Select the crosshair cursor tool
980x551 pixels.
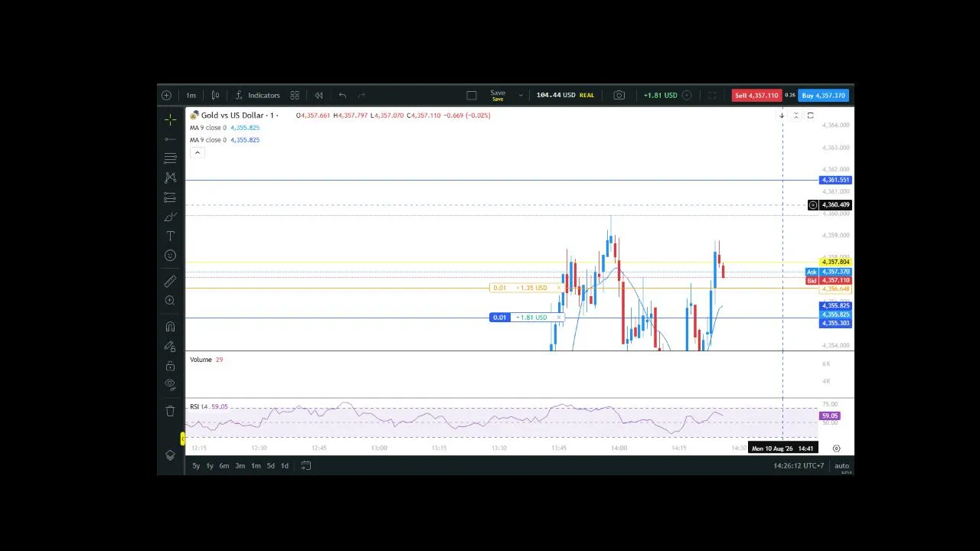coord(170,119)
